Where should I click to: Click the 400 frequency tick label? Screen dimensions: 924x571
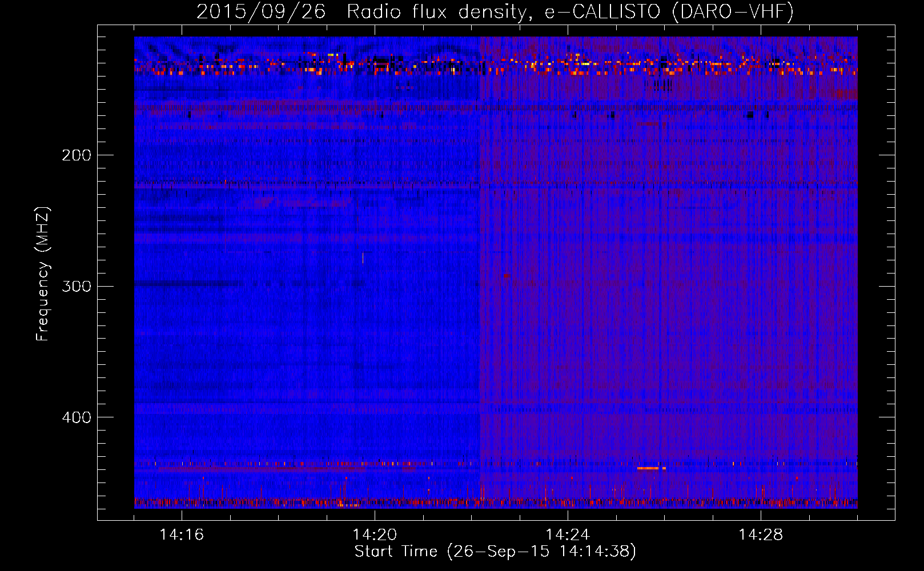(x=77, y=417)
